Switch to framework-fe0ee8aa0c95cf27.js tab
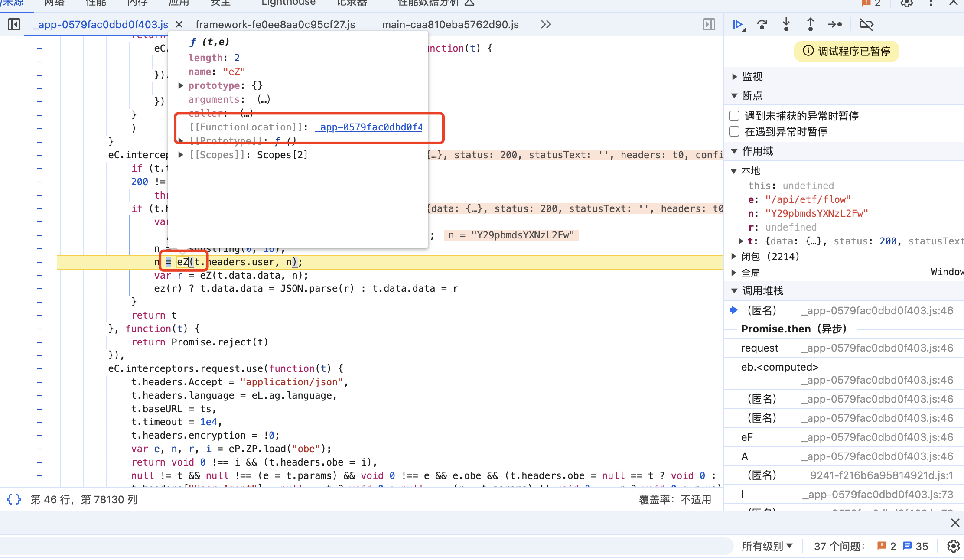 coord(275,25)
